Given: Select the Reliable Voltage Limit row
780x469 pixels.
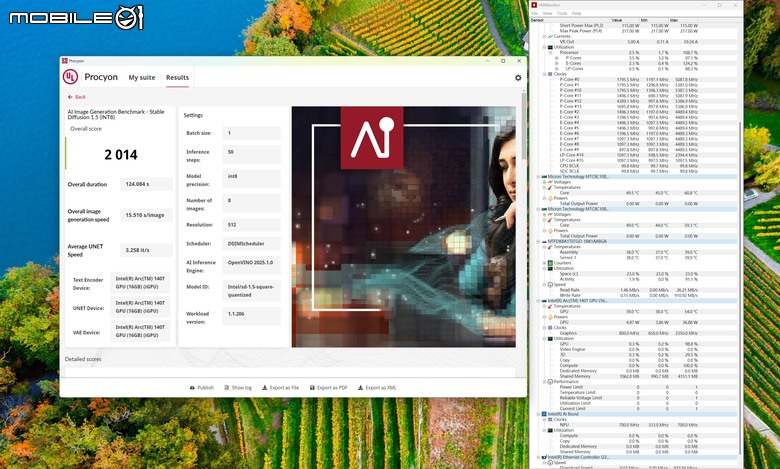Looking at the screenshot, I should point(634,397).
